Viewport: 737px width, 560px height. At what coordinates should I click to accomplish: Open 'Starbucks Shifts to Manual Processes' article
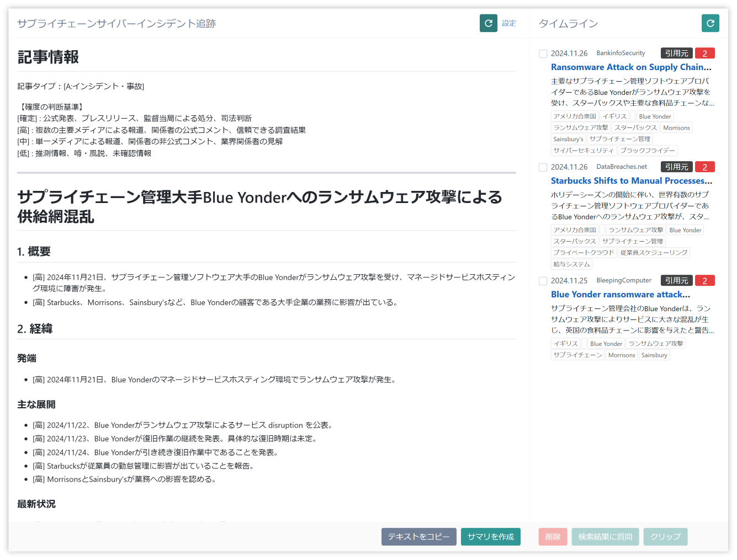(632, 181)
